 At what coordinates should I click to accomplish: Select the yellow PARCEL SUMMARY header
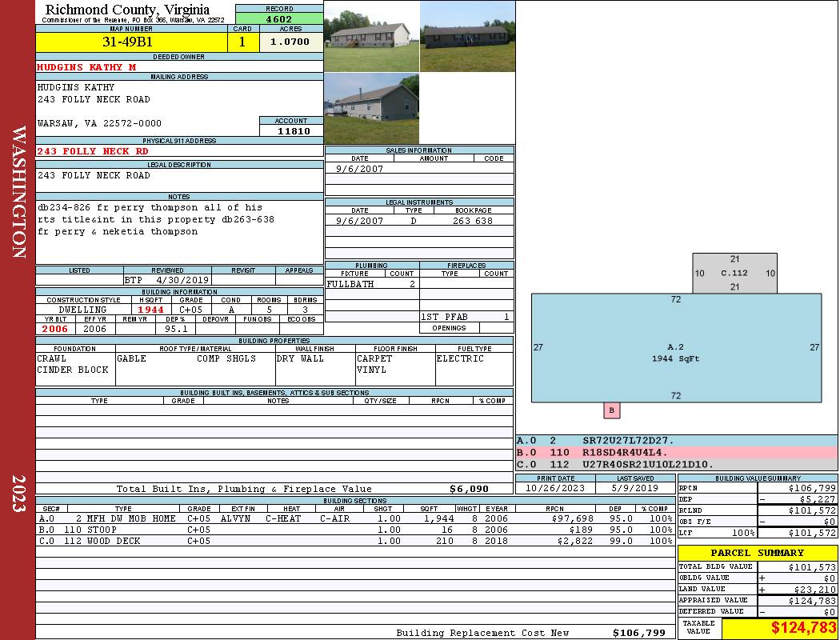757,553
